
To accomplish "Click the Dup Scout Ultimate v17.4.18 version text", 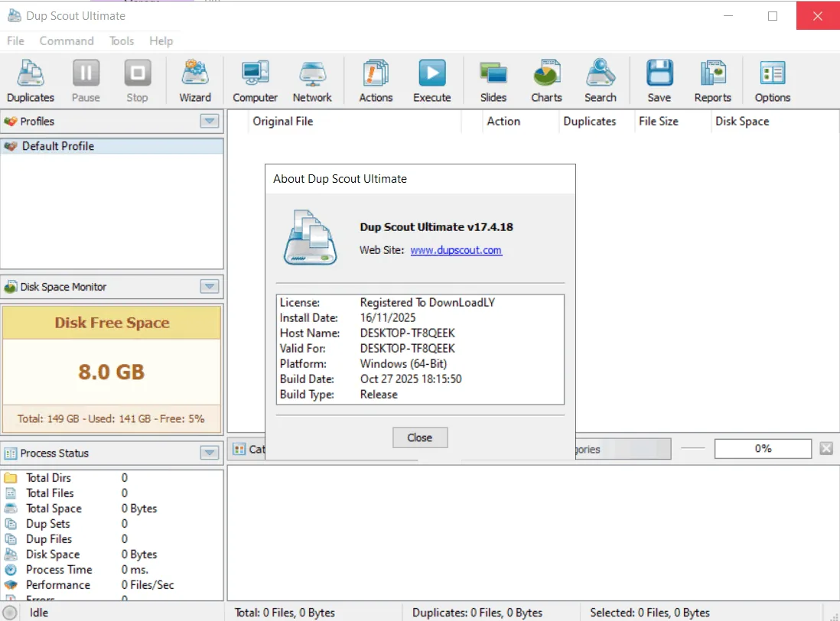I will click(436, 227).
